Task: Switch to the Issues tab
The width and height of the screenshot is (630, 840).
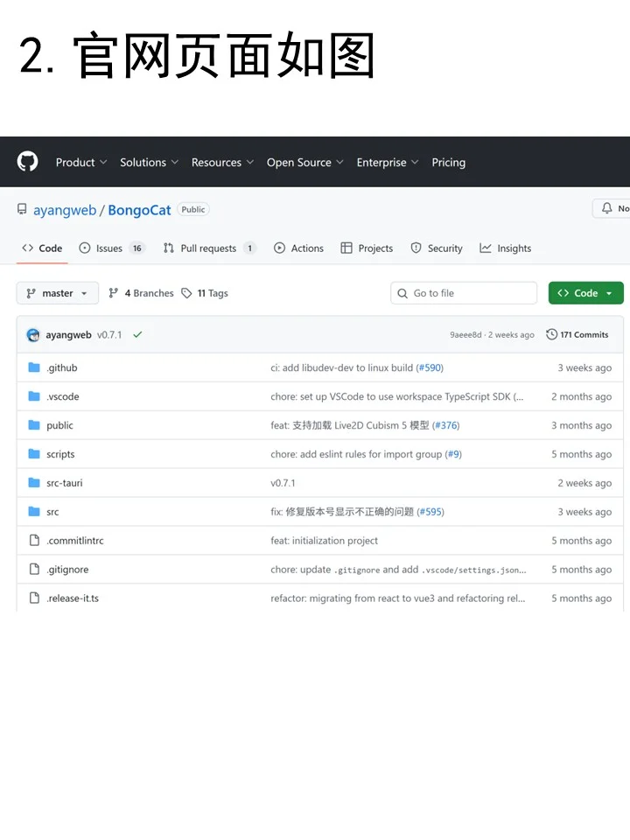Action: pos(112,248)
